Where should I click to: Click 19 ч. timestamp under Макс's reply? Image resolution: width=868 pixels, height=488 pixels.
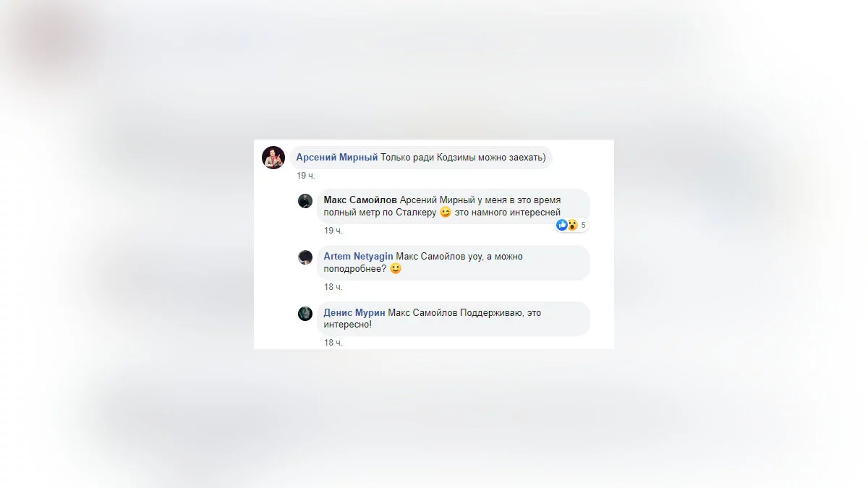pyautogui.click(x=333, y=231)
